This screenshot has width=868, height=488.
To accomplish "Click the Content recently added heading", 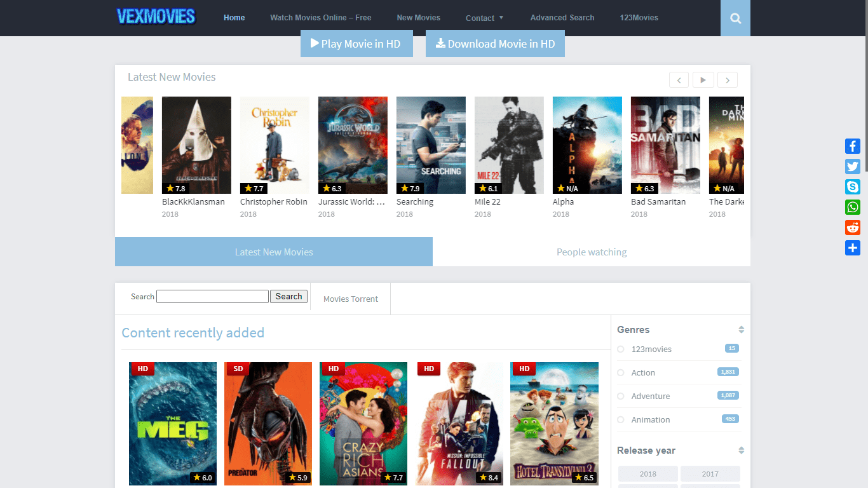I will 193,333.
